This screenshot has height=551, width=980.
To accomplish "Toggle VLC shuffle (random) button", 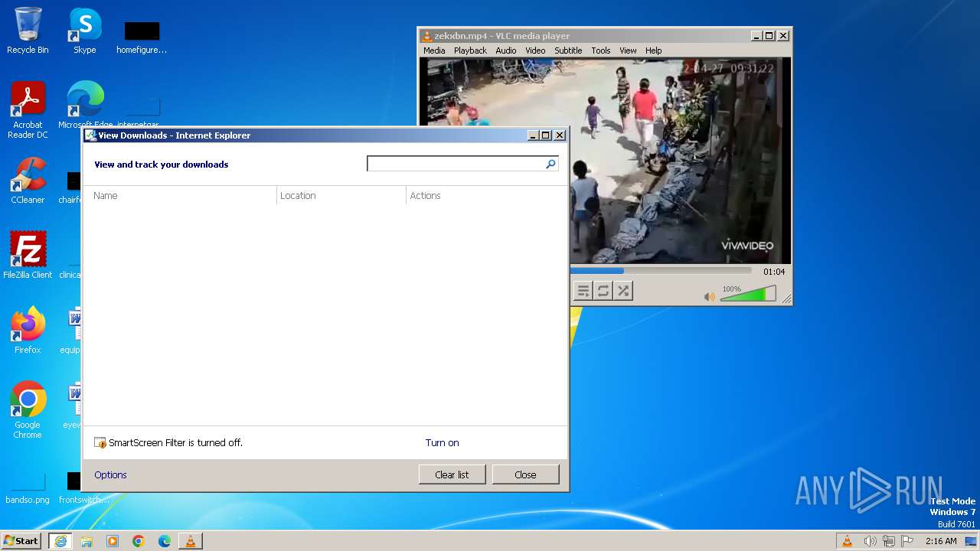I will coord(623,291).
